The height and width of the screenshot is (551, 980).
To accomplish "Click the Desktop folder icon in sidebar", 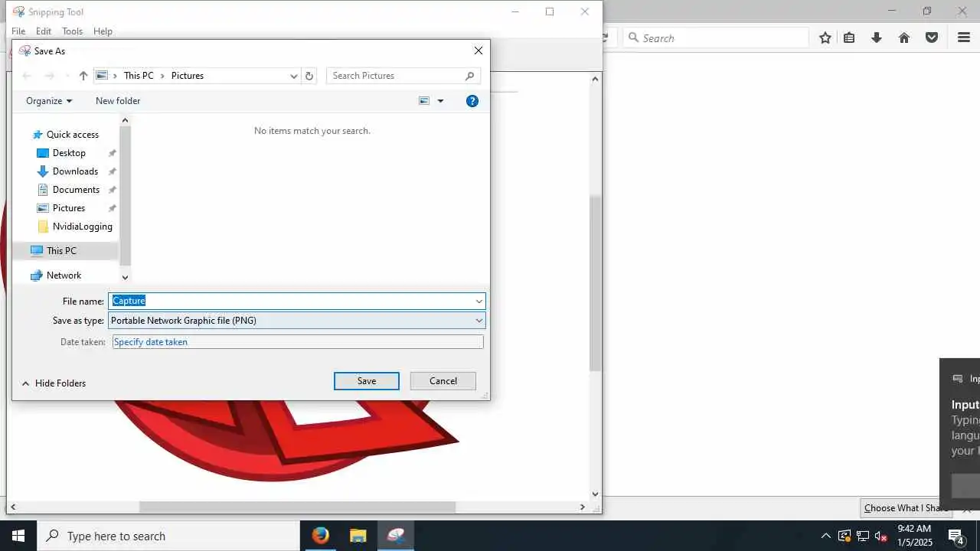I will pyautogui.click(x=43, y=153).
